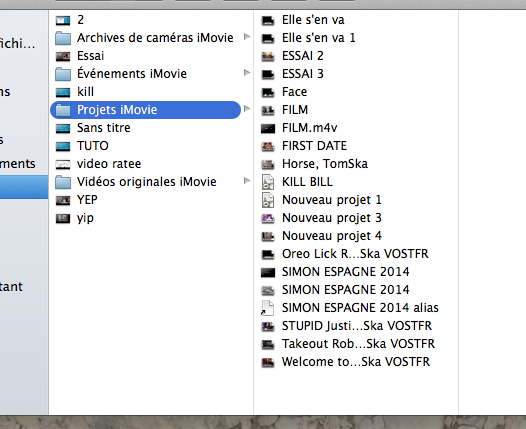Image resolution: width=526 pixels, height=429 pixels.
Task: Select the 'Face' file name
Action: coord(294,92)
